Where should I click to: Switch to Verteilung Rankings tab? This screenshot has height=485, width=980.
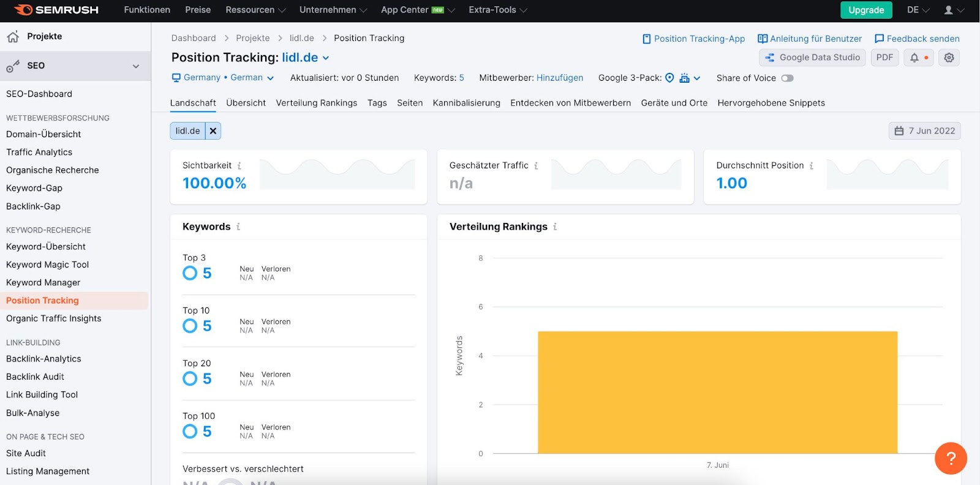tap(317, 103)
